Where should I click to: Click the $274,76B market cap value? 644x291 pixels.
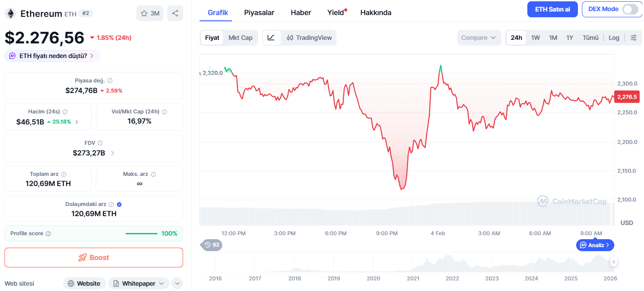[x=81, y=90]
